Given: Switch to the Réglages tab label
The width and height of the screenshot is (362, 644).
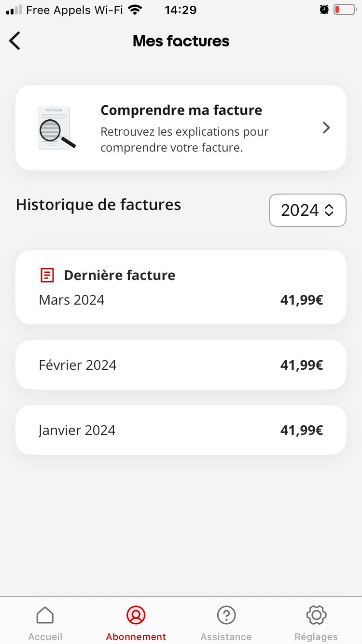Looking at the screenshot, I should tap(316, 637).
